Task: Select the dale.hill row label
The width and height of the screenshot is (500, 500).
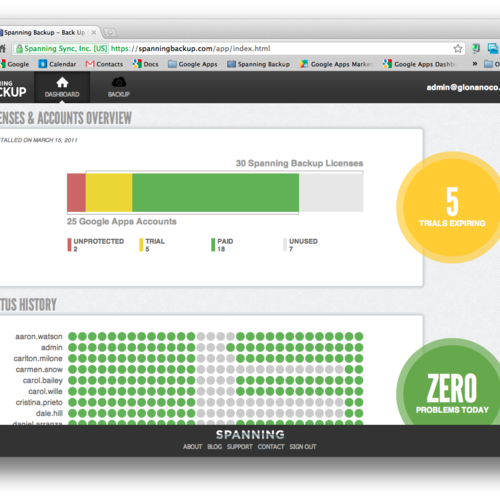Action: tap(49, 413)
